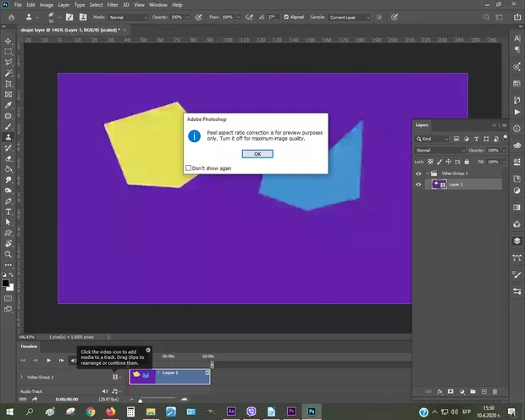The width and height of the screenshot is (525, 420).
Task: Select the Move tool
Action: (8, 41)
